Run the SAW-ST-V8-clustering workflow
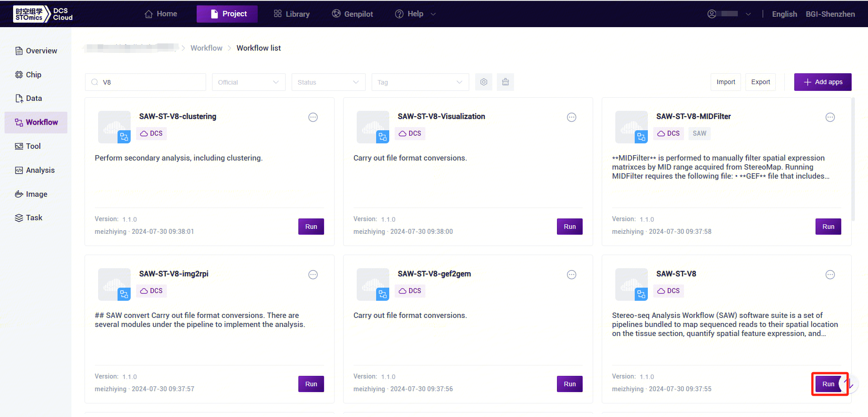The height and width of the screenshot is (417, 868). click(x=311, y=227)
